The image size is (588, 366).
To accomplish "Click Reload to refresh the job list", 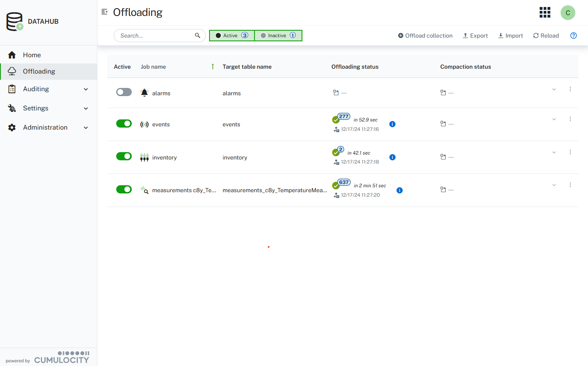I will [546, 36].
